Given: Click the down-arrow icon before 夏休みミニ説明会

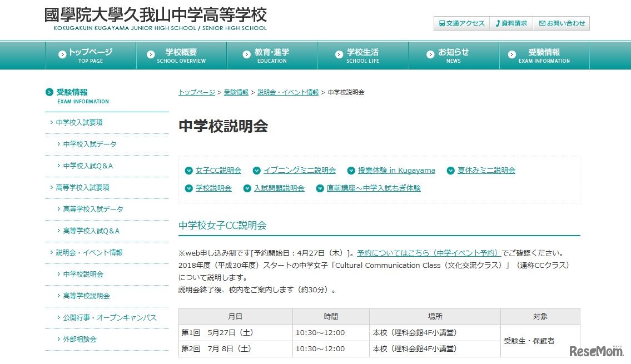Looking at the screenshot, I should pos(451,171).
